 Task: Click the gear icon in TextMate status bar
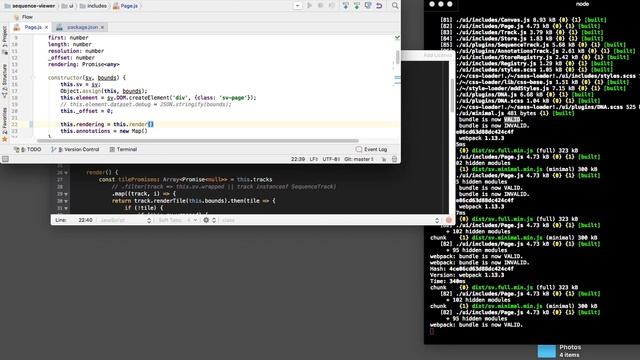[206, 220]
